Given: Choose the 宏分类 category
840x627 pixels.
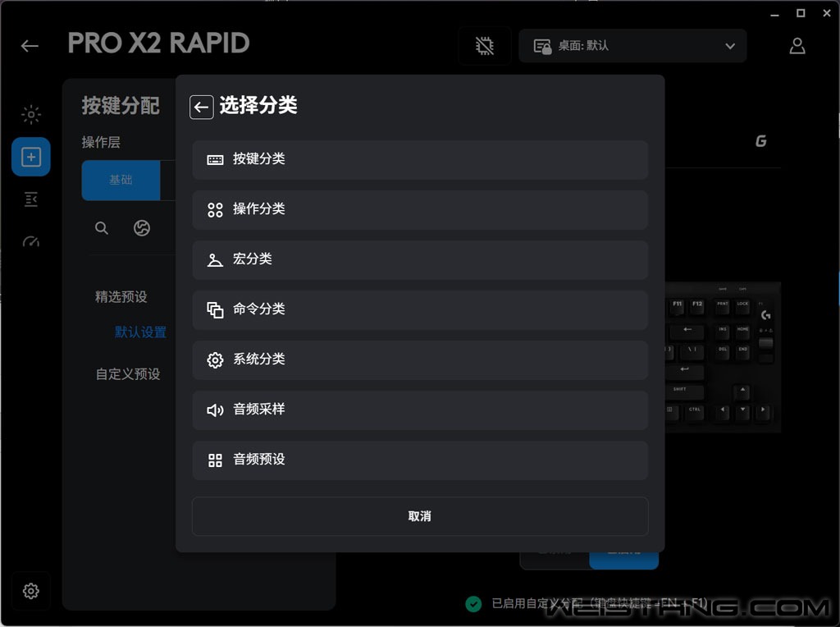Looking at the screenshot, I should pos(420,260).
